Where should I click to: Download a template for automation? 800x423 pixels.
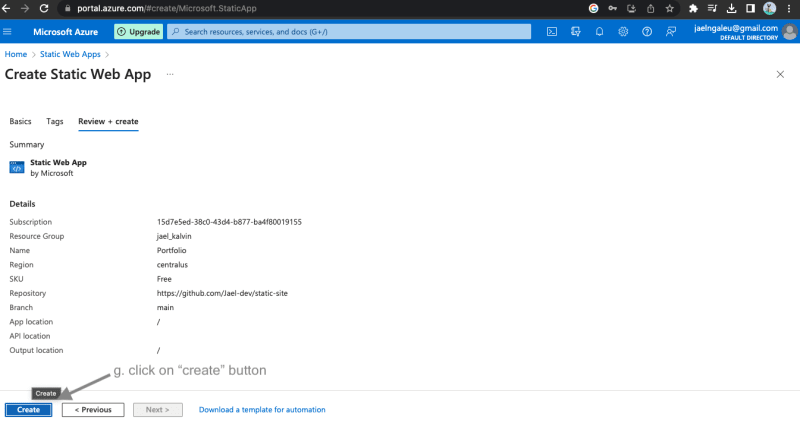(x=262, y=410)
